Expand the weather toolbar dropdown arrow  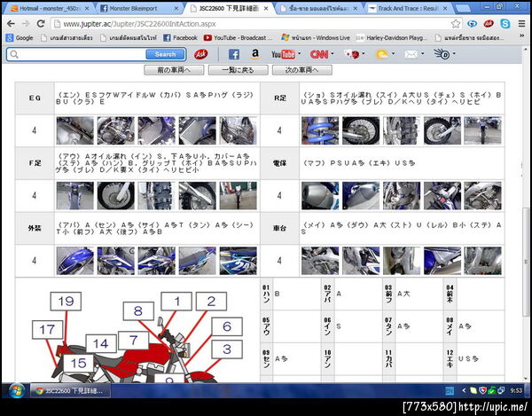393,53
